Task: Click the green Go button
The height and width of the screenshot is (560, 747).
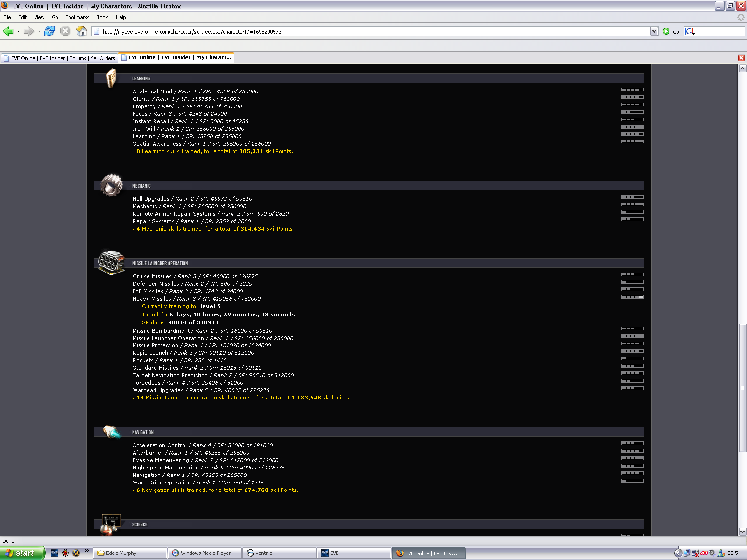Action: pos(671,31)
